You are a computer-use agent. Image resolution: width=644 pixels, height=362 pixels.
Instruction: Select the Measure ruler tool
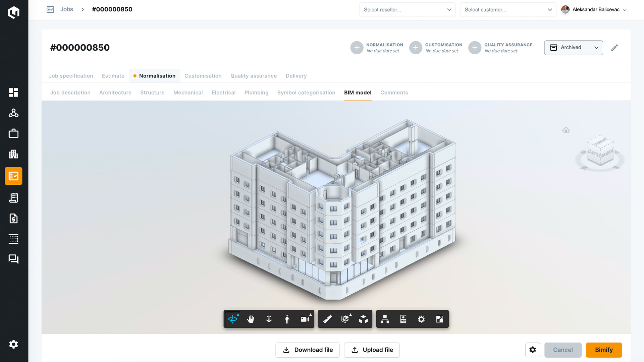(x=327, y=319)
